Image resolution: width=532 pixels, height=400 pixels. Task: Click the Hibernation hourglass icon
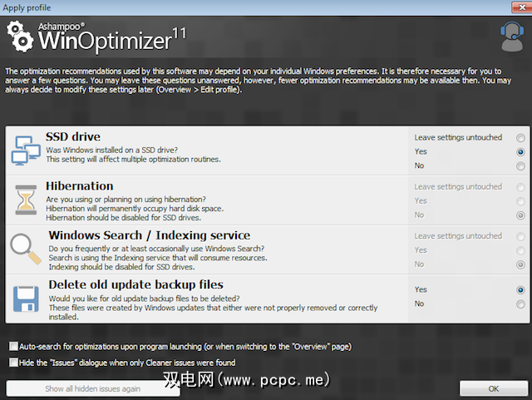[x=26, y=200]
